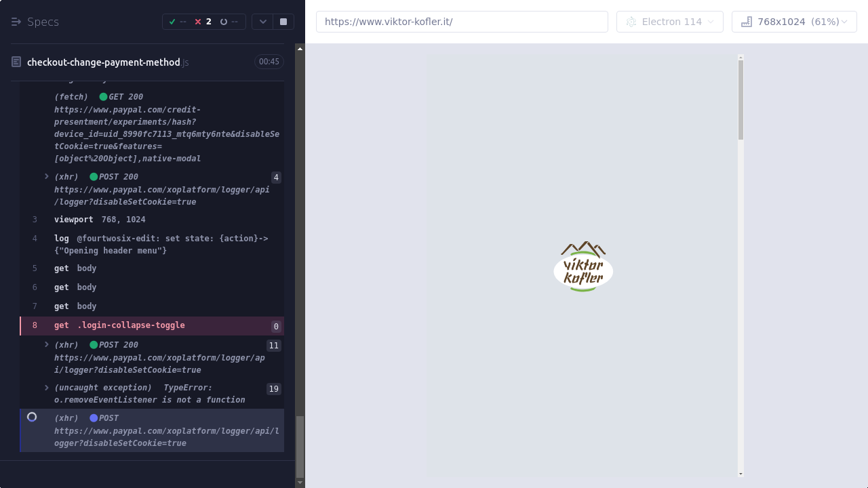This screenshot has width=868, height=488.
Task: Click the Specs heading label
Action: point(43,22)
